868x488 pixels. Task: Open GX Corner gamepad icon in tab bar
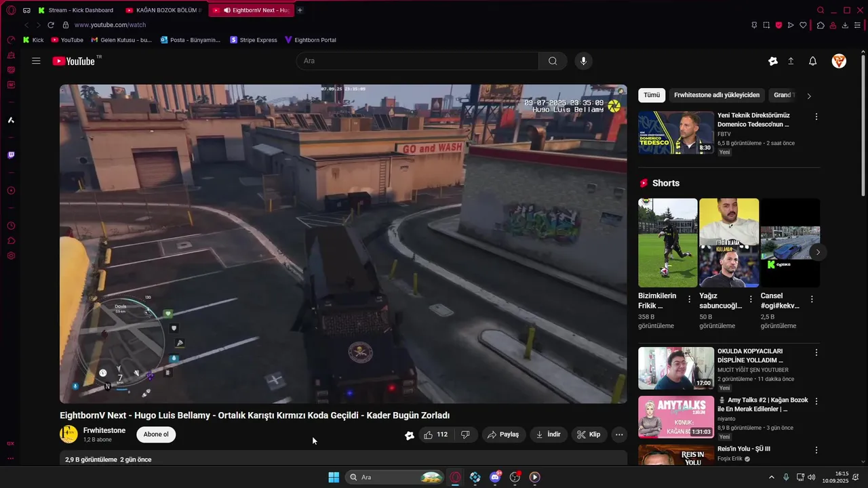[x=26, y=10]
